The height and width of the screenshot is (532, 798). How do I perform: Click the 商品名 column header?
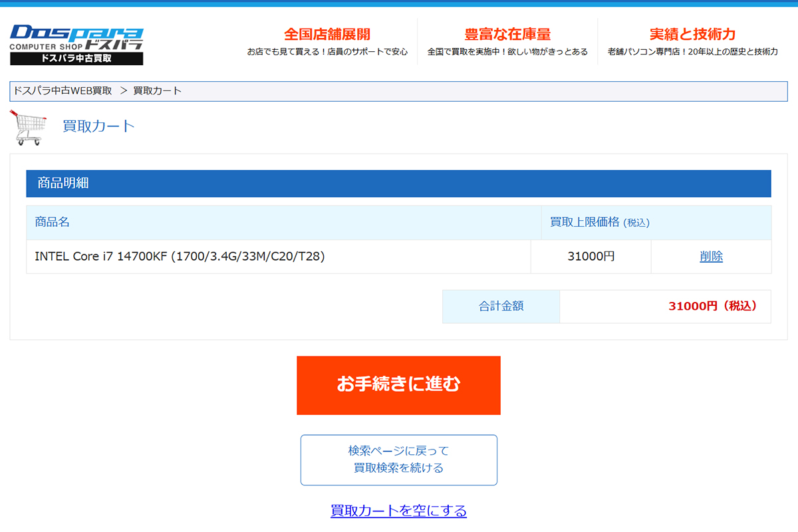53,222
